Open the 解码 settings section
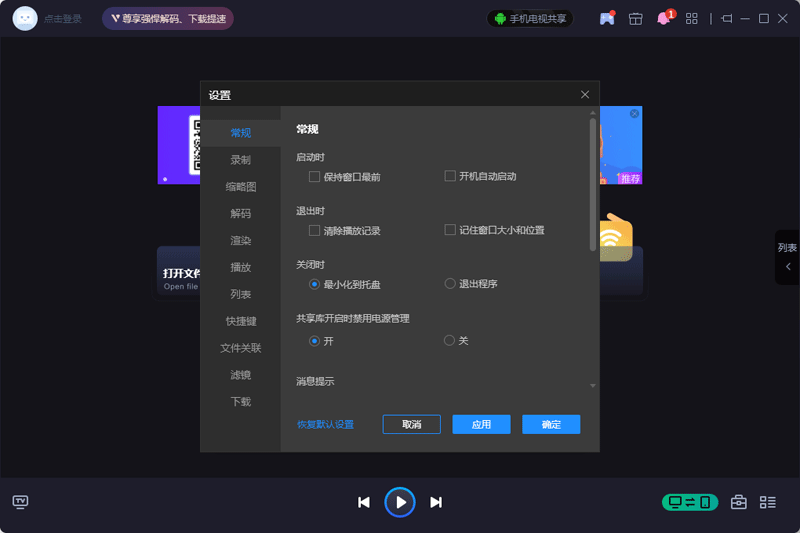 [x=241, y=213]
